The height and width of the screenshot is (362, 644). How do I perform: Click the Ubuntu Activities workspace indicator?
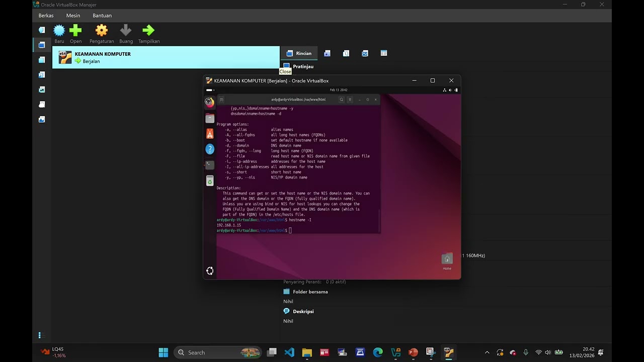(x=209, y=90)
